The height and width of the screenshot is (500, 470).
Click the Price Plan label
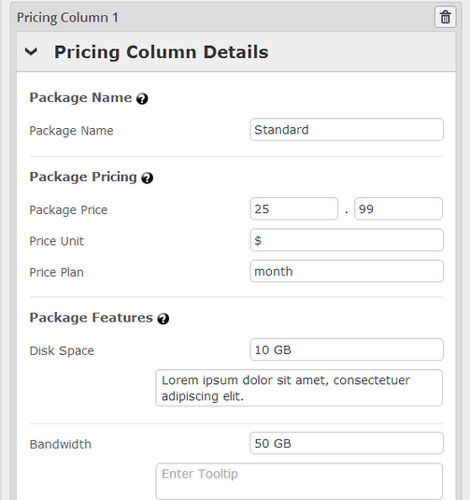point(56,272)
